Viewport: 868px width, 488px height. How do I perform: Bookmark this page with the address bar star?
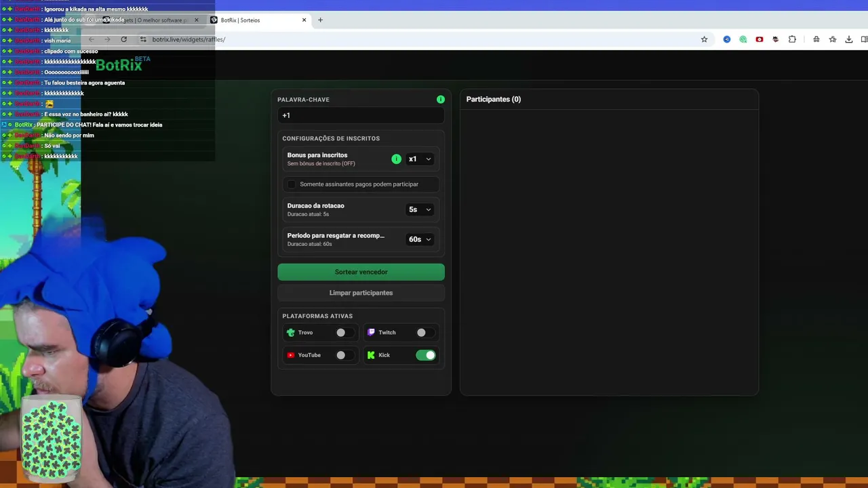click(704, 39)
